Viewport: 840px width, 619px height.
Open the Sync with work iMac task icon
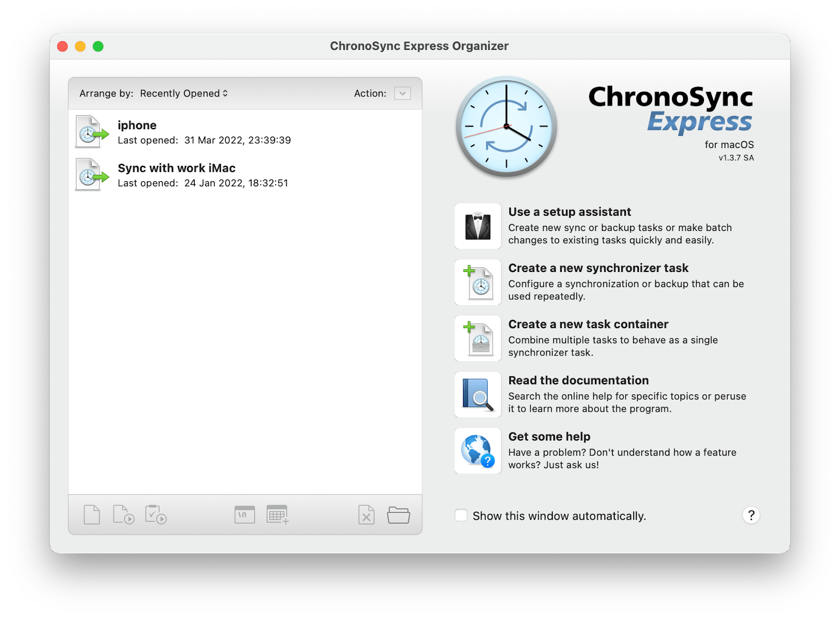pos(92,175)
